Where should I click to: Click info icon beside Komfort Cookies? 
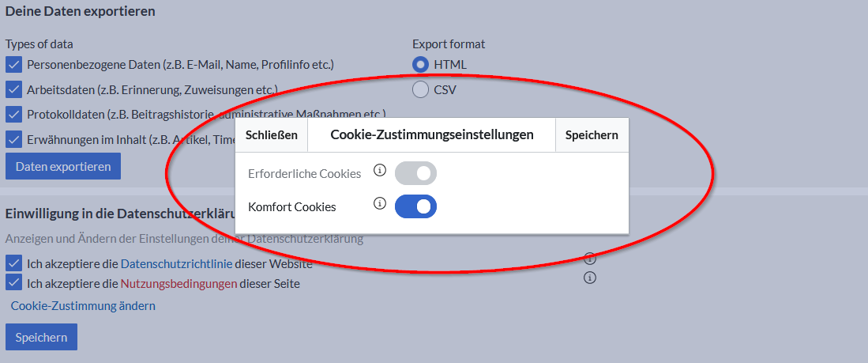[379, 204]
